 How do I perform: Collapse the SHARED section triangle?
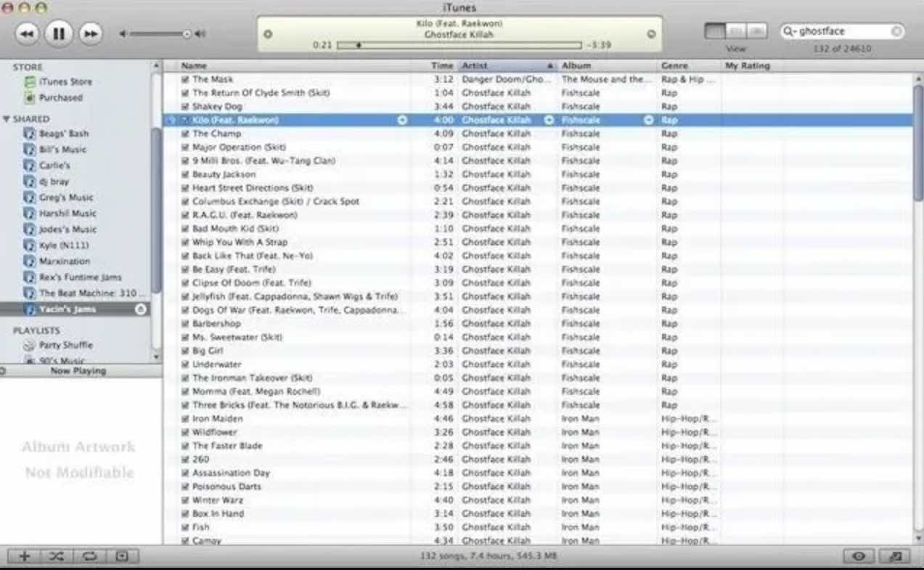tap(7, 119)
